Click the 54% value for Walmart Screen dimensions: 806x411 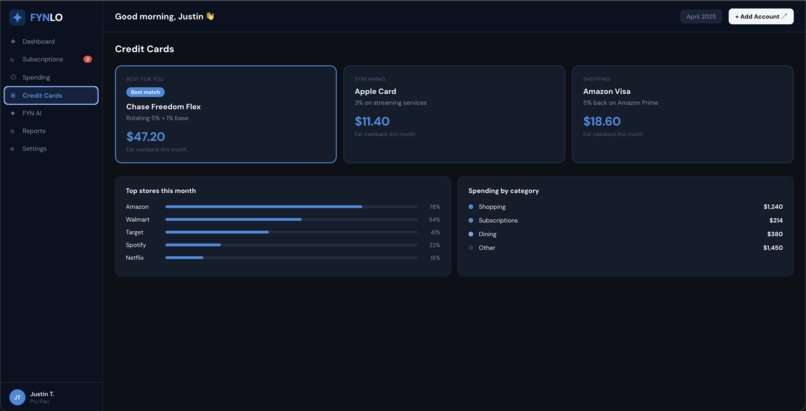435,219
